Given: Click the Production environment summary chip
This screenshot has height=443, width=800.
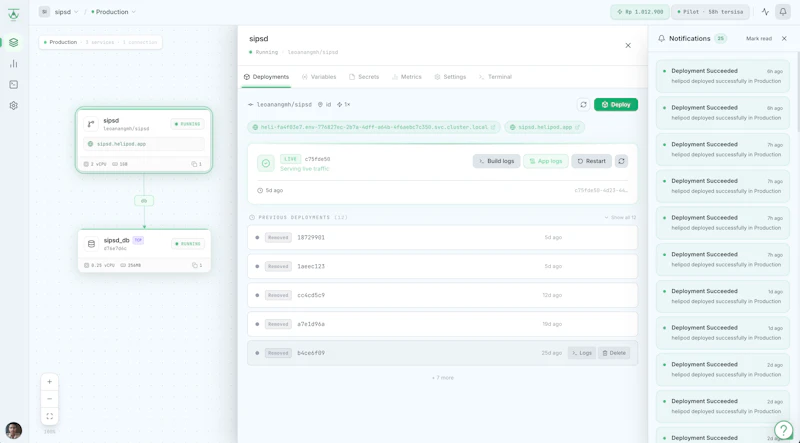Looking at the screenshot, I should click(x=101, y=42).
